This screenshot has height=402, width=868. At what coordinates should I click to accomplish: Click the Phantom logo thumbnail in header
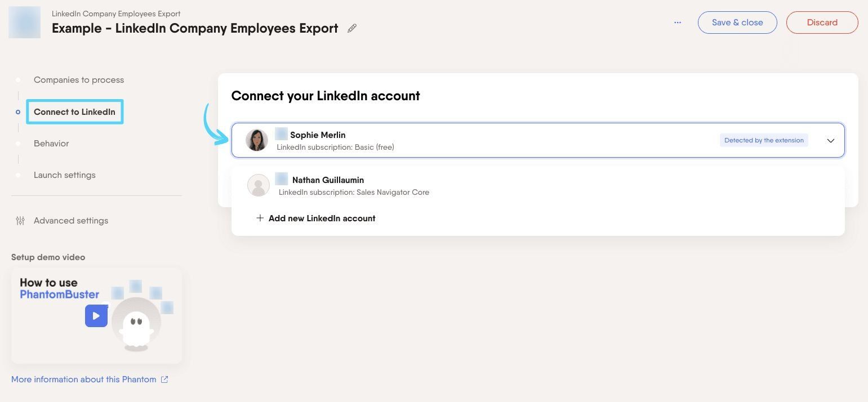click(24, 23)
